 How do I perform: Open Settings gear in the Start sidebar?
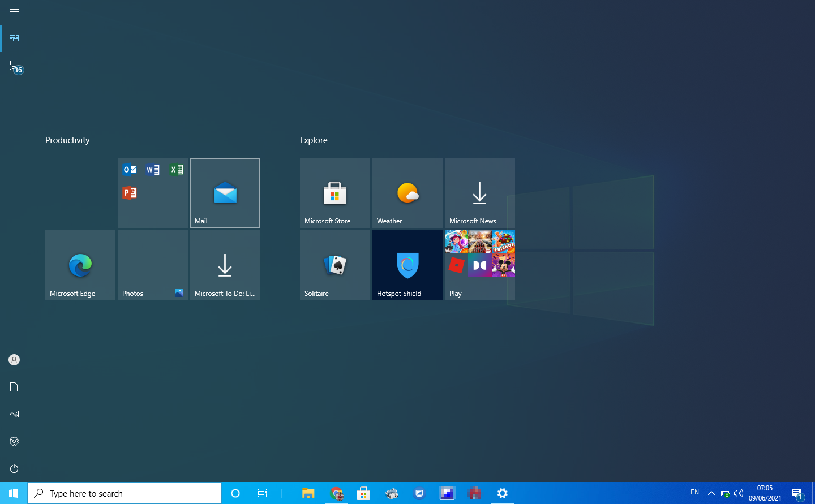click(x=14, y=441)
